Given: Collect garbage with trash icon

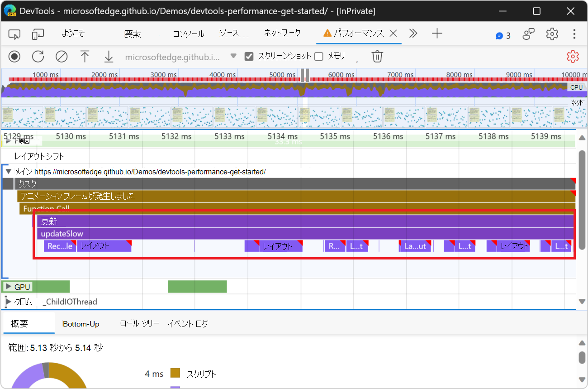Looking at the screenshot, I should point(377,57).
